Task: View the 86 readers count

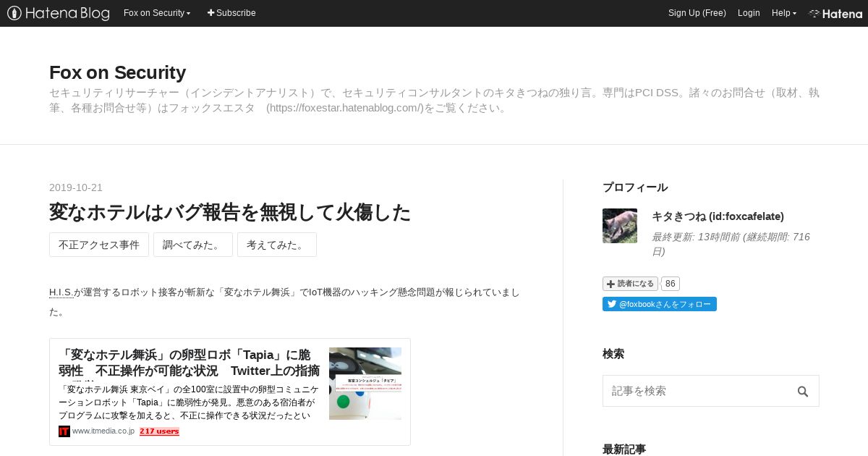Action: point(671,284)
